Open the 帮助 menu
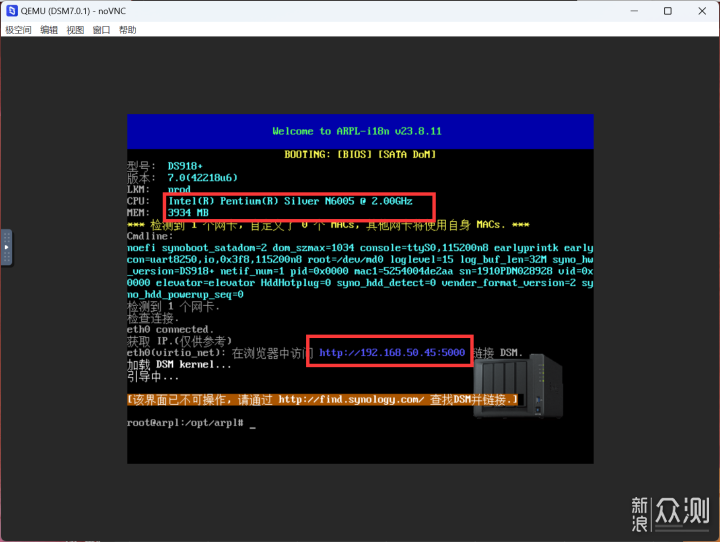This screenshot has height=542, width=720. click(x=127, y=30)
